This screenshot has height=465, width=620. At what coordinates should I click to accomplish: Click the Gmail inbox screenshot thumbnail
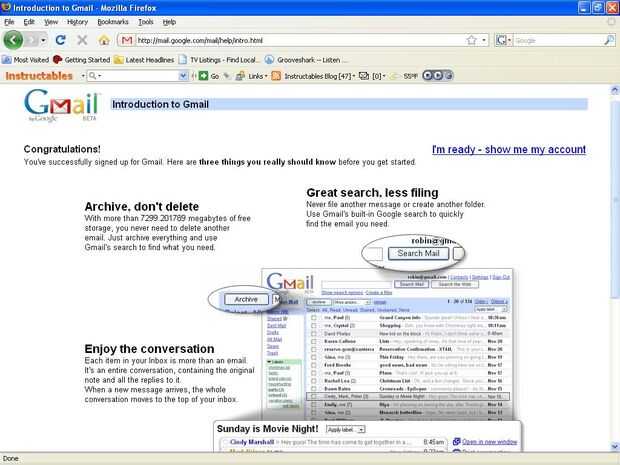(388, 344)
